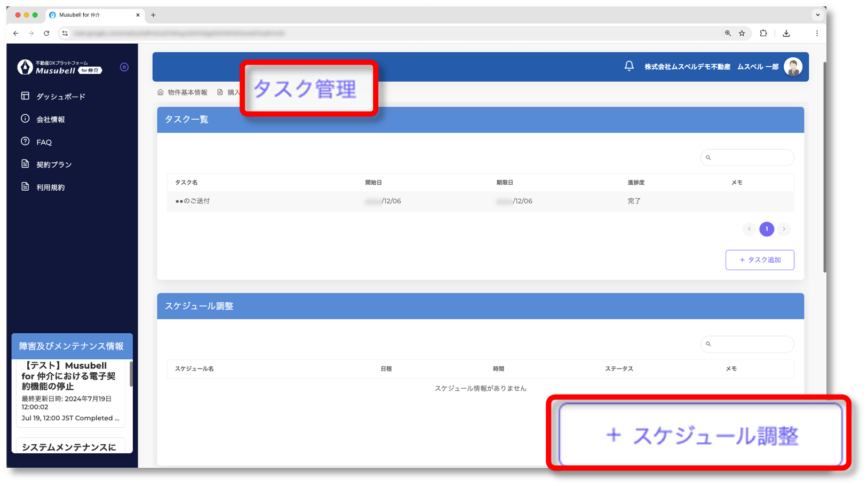This screenshot has width=868, height=487.
Task: Go to previous page in task pagination
Action: click(749, 229)
